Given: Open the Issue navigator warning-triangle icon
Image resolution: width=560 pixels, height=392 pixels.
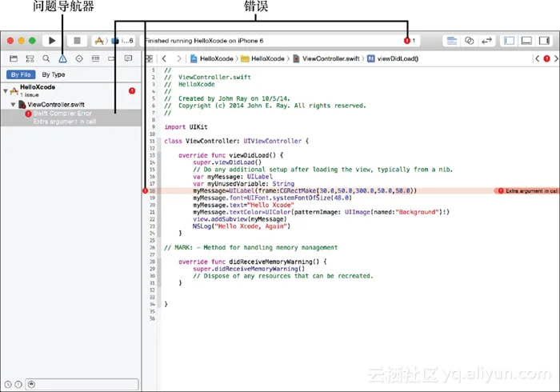Looking at the screenshot, I should click(x=62, y=58).
